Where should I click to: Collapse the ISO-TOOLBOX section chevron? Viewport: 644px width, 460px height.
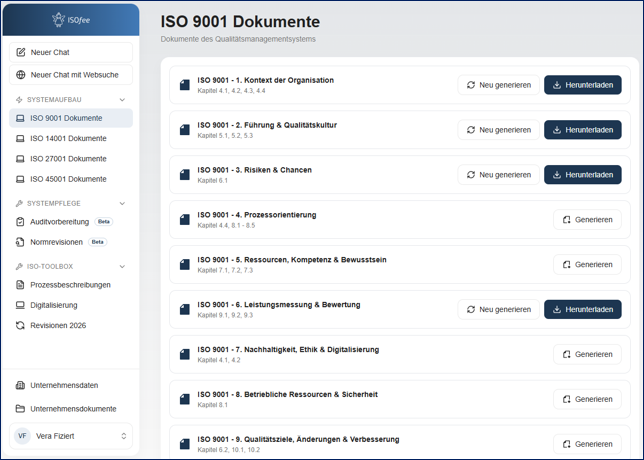pos(122,266)
